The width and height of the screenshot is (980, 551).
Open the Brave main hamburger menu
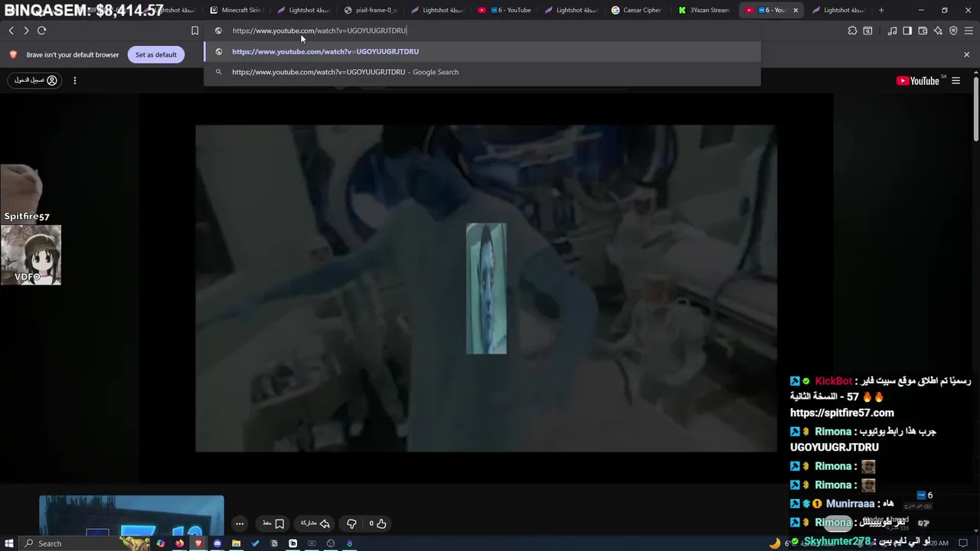point(969,31)
